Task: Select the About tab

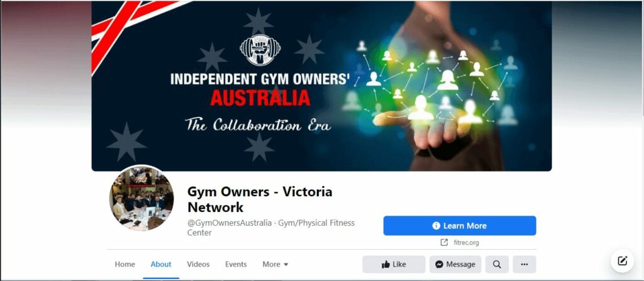Action: pos(161,264)
